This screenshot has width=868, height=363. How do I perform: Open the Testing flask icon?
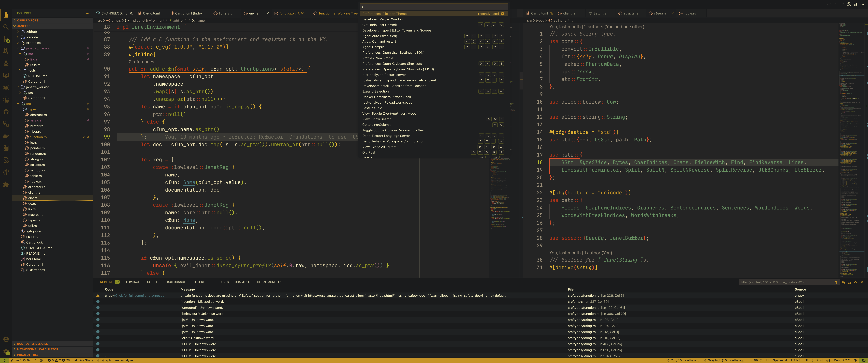pyautogui.click(x=6, y=63)
